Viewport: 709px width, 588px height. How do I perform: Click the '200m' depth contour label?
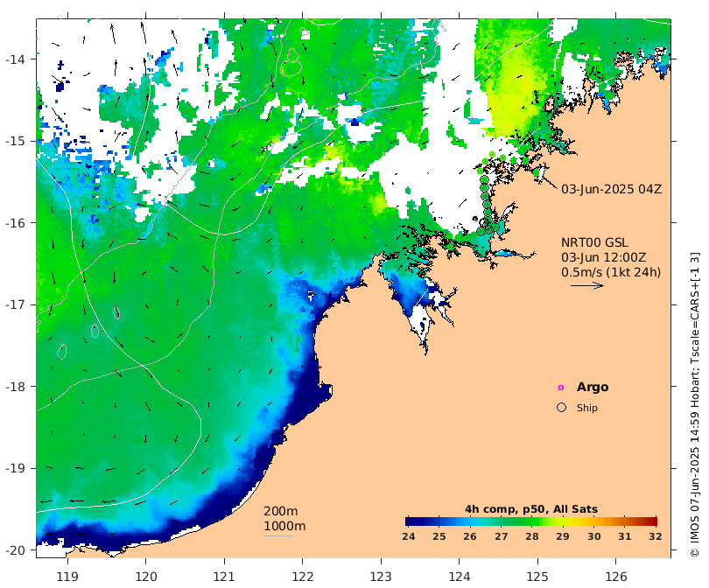[x=281, y=511]
